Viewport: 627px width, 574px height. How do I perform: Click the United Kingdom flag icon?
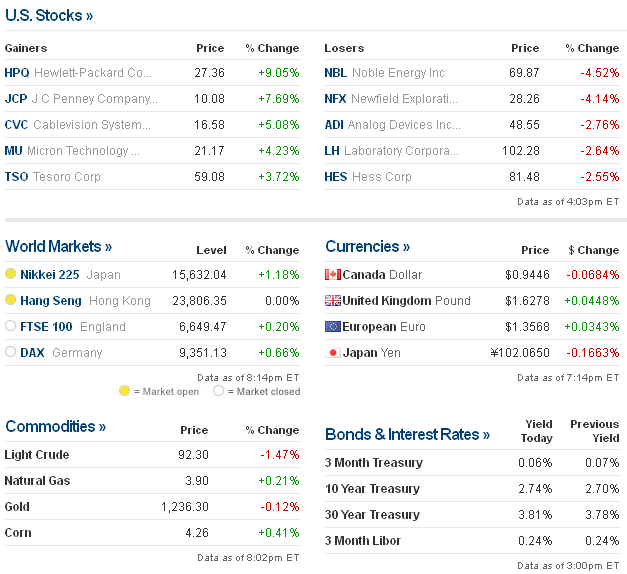point(333,301)
